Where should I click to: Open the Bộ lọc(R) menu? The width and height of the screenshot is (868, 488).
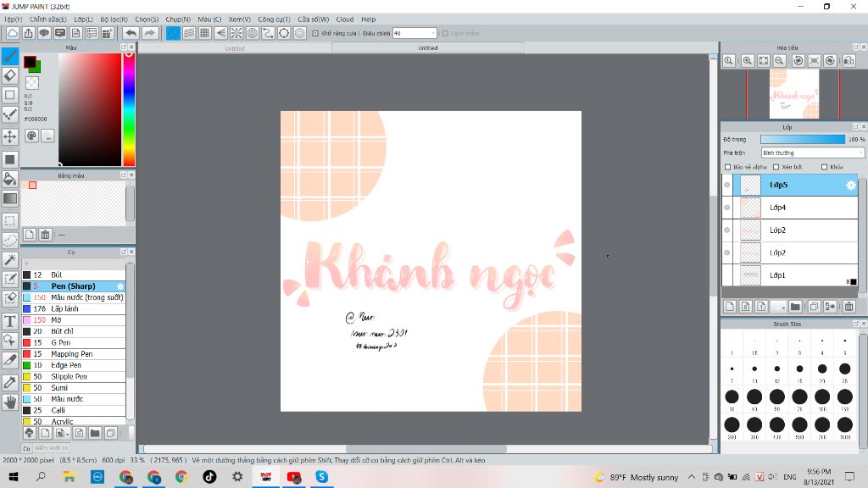(114, 19)
